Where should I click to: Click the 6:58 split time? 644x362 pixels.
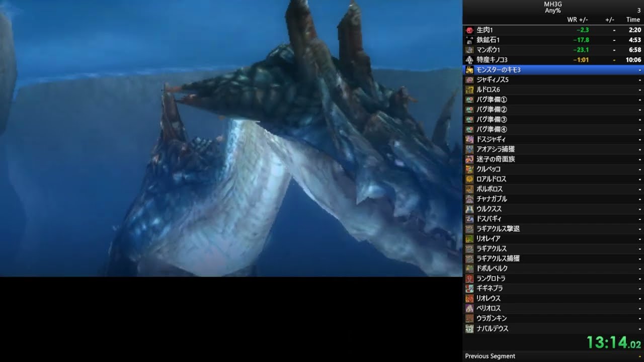tap(635, 50)
